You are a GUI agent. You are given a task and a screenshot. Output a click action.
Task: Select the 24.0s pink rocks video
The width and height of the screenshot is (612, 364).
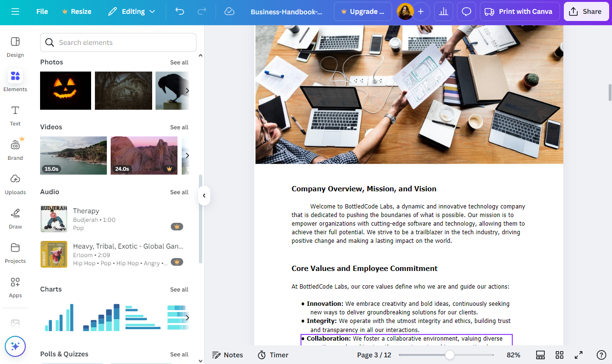(x=144, y=156)
